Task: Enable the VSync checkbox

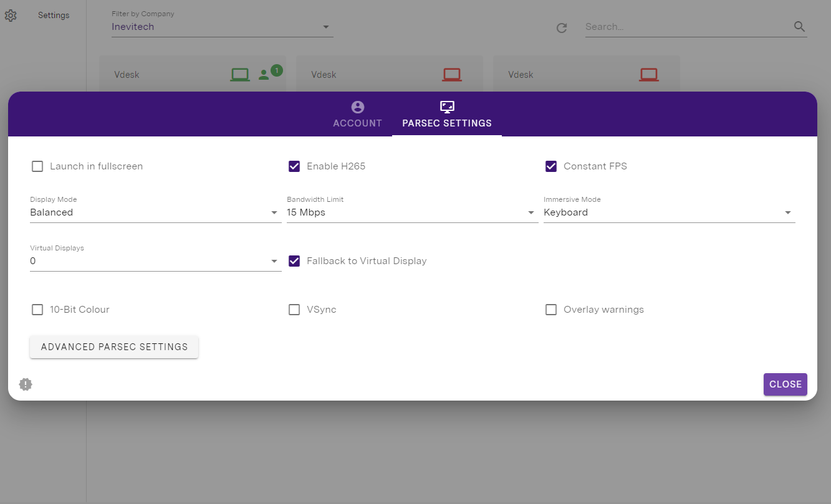Action: click(294, 309)
